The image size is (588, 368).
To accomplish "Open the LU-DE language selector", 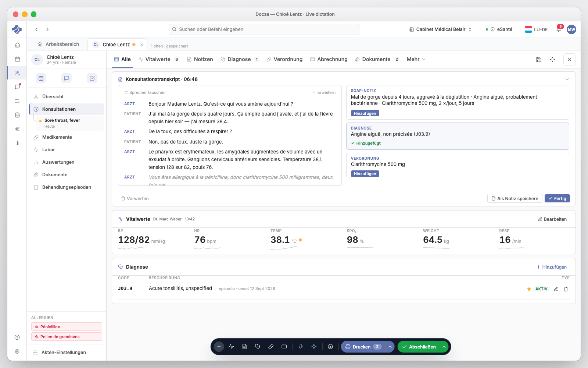I will (x=537, y=29).
